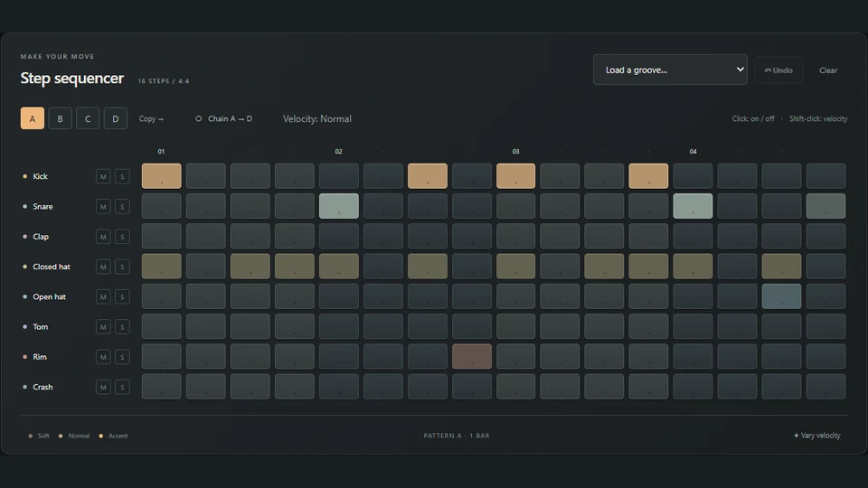This screenshot has height=488, width=868.
Task: Click the Soft velocity legend item
Action: pyautogui.click(x=39, y=436)
